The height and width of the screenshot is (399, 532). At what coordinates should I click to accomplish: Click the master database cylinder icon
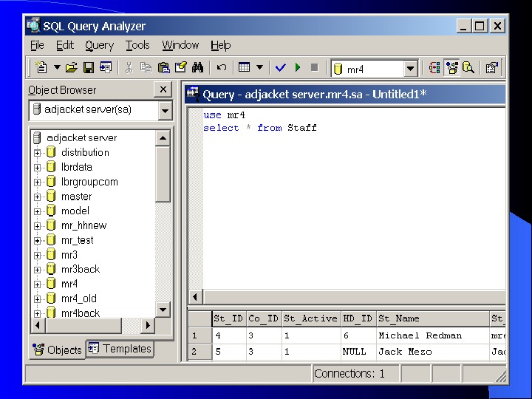click(x=51, y=196)
